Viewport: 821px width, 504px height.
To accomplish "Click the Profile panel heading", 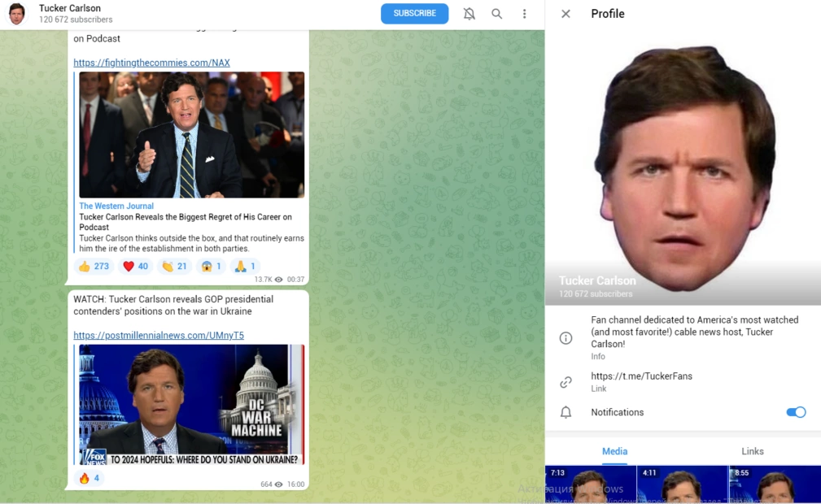I will (607, 14).
